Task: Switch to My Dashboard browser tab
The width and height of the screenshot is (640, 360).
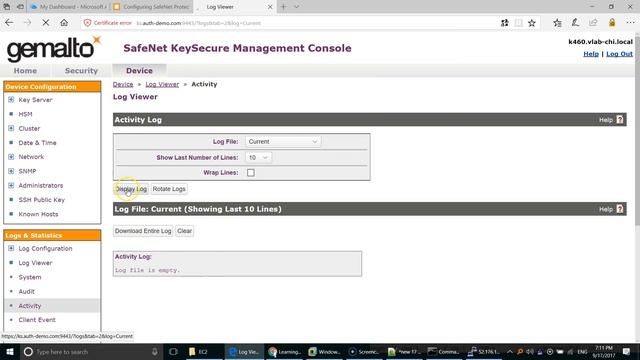Action: coord(68,7)
